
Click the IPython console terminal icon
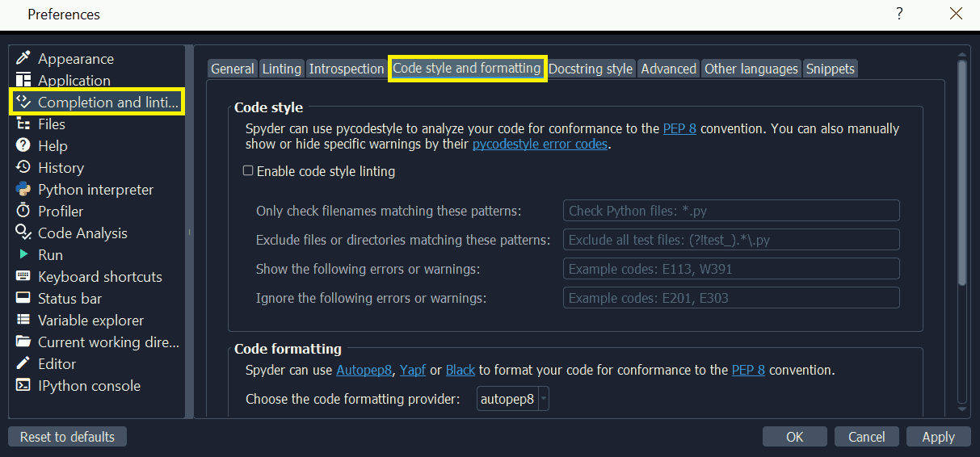23,385
